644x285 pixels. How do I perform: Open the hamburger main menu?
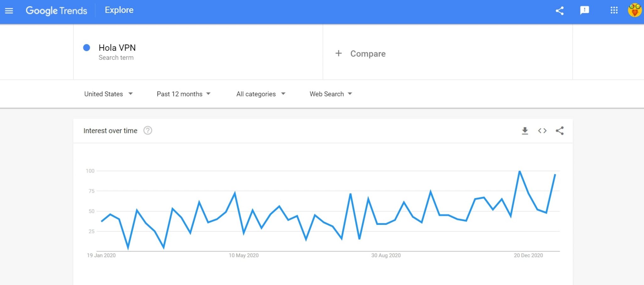pyautogui.click(x=9, y=11)
